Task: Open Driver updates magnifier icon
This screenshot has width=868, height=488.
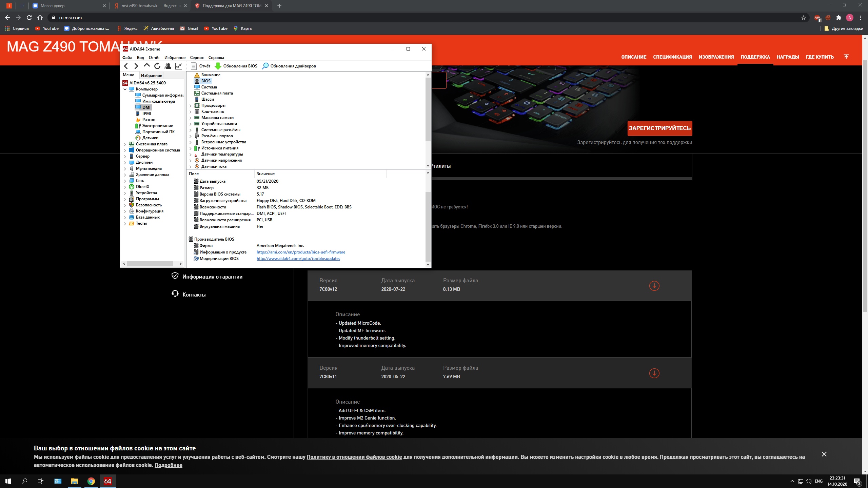Action: pos(265,66)
